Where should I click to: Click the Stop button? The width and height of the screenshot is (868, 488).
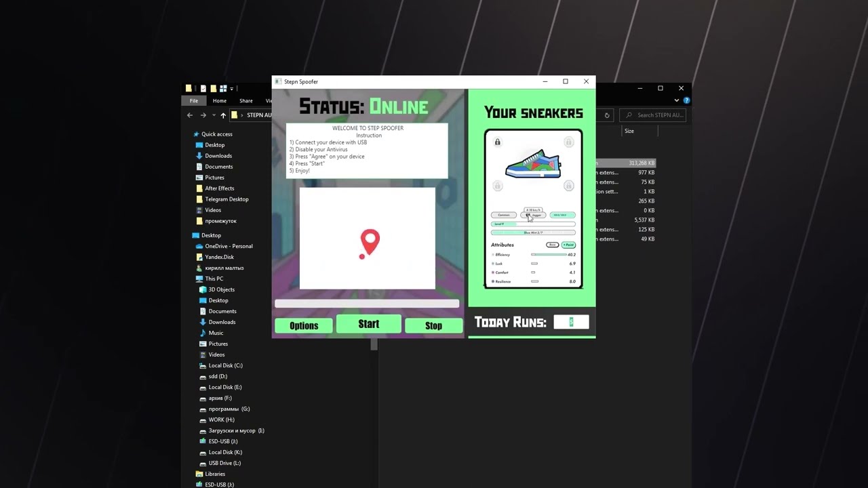click(433, 325)
